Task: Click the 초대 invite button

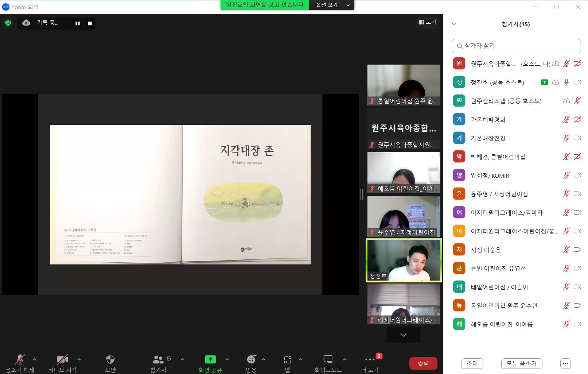Action: point(472,363)
